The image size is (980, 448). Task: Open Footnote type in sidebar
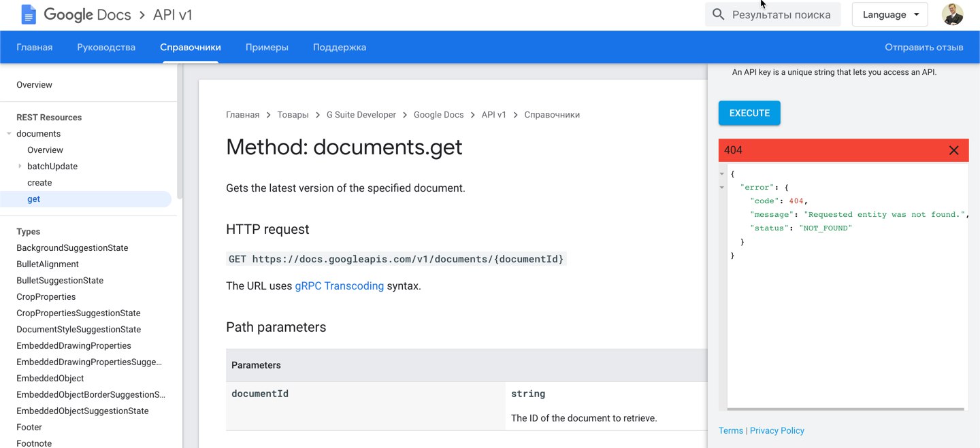tap(34, 443)
